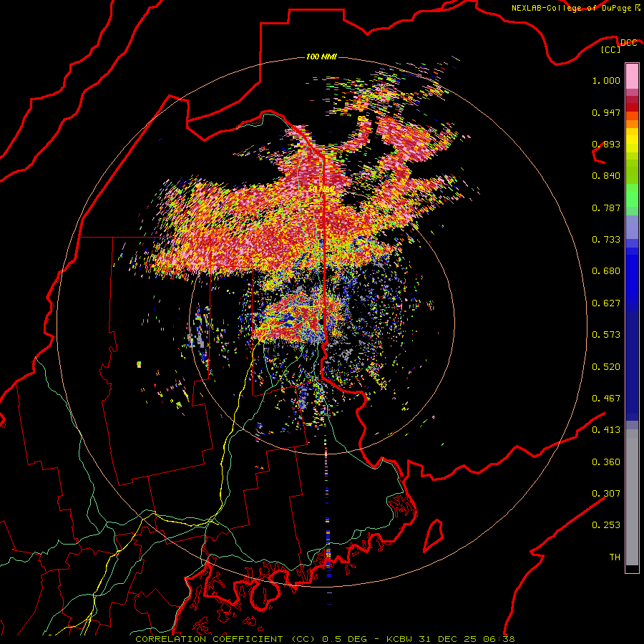Click the 0.840 scale value
The width and height of the screenshot is (644, 644).
point(606,176)
